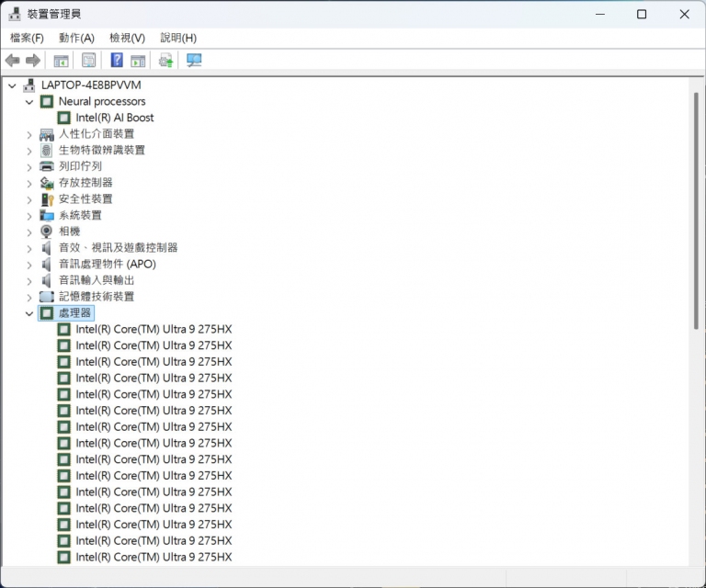
Task: Click the printer icon beside 列印佇列
Action: point(47,166)
